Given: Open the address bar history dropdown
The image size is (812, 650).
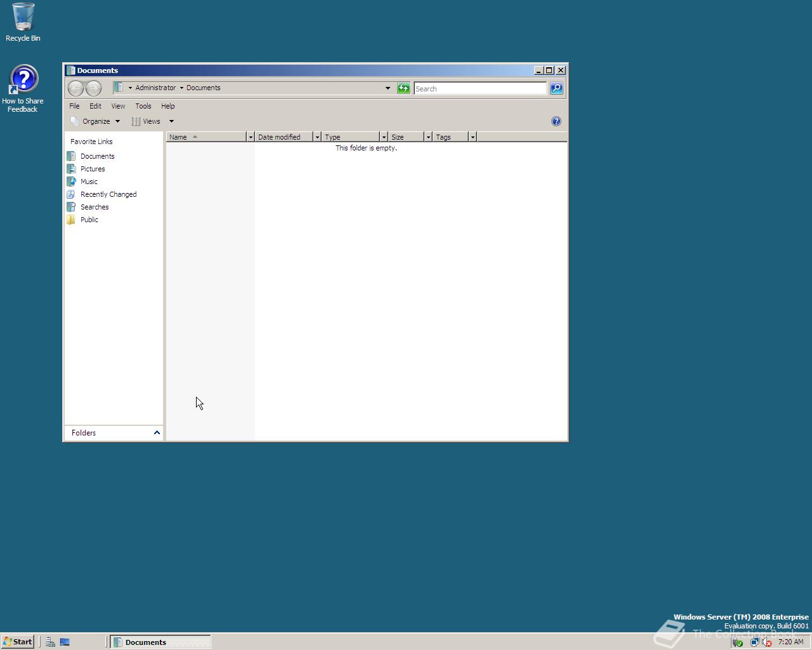Looking at the screenshot, I should (x=388, y=88).
